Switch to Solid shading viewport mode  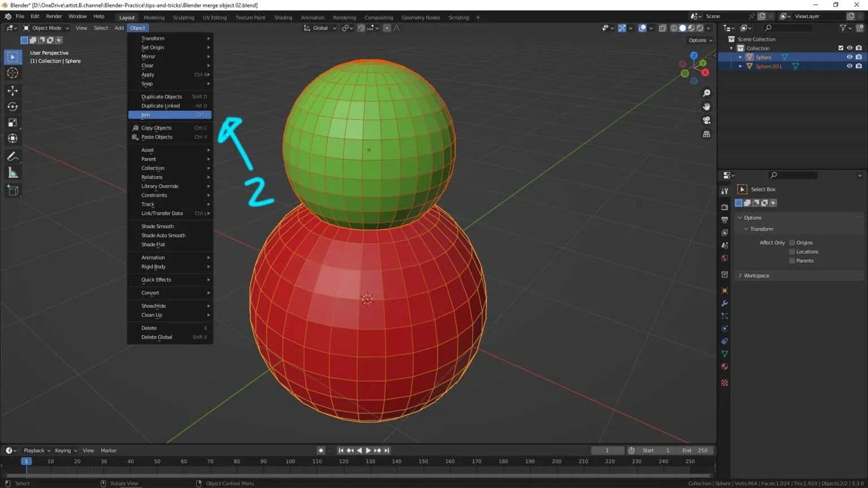click(682, 28)
